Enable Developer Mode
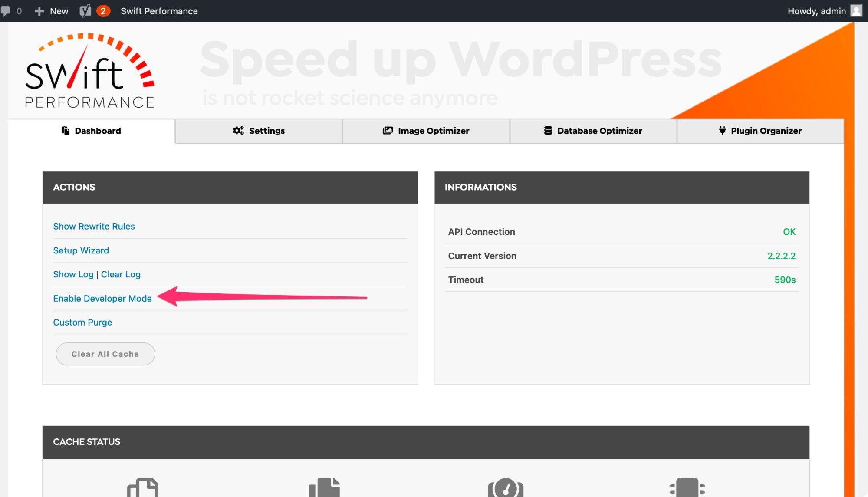Screen dimensions: 868x497 [x=102, y=298]
